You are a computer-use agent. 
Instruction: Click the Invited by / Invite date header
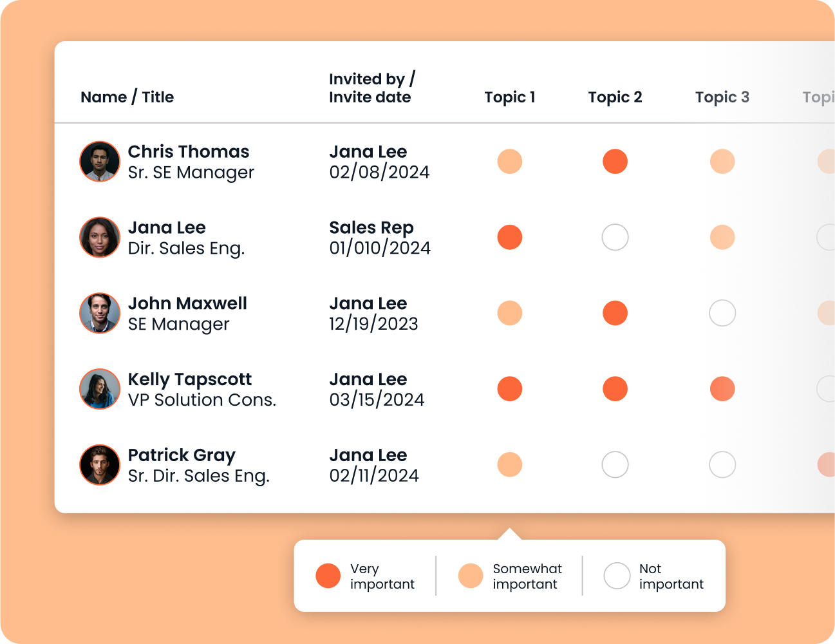click(x=372, y=88)
